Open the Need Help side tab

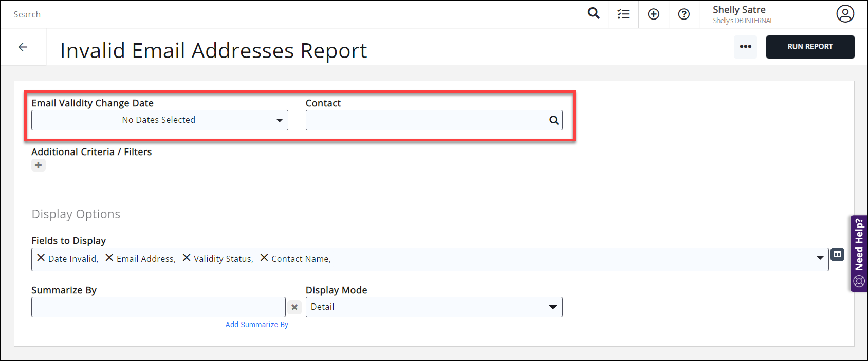click(x=859, y=253)
